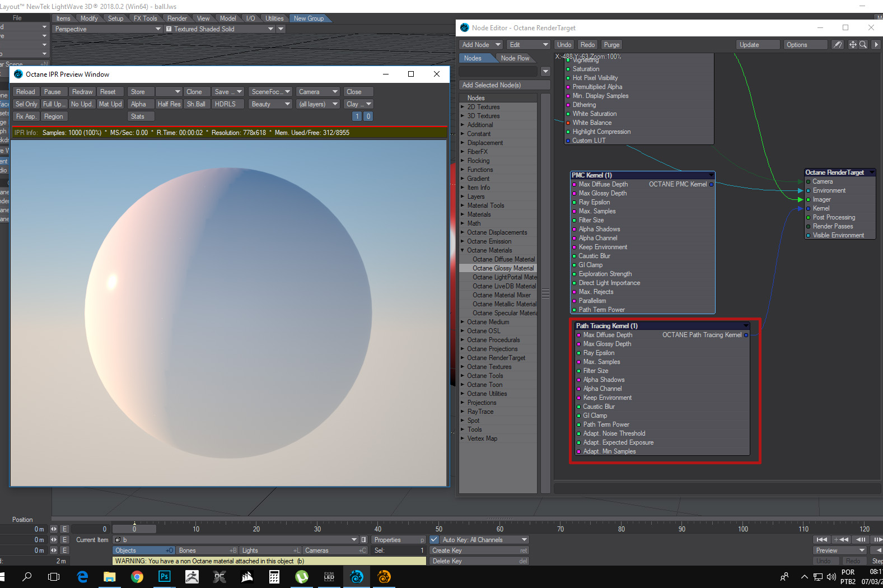Screen dimensions: 883x588
Task: Click the pencil edit icon in Node Editor
Action: click(838, 45)
